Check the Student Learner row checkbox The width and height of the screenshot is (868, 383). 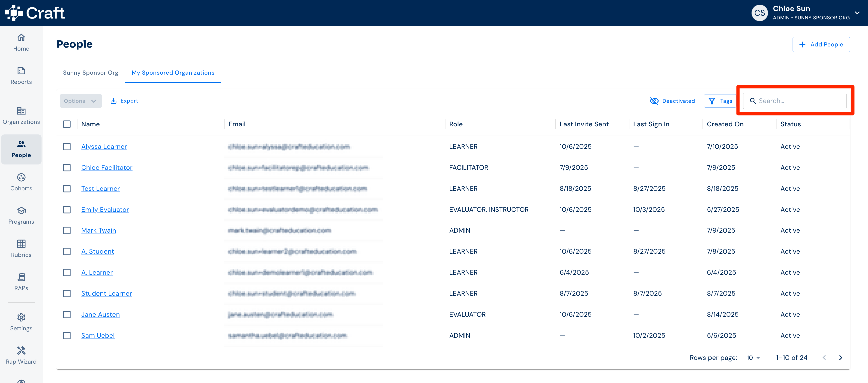[67, 294]
